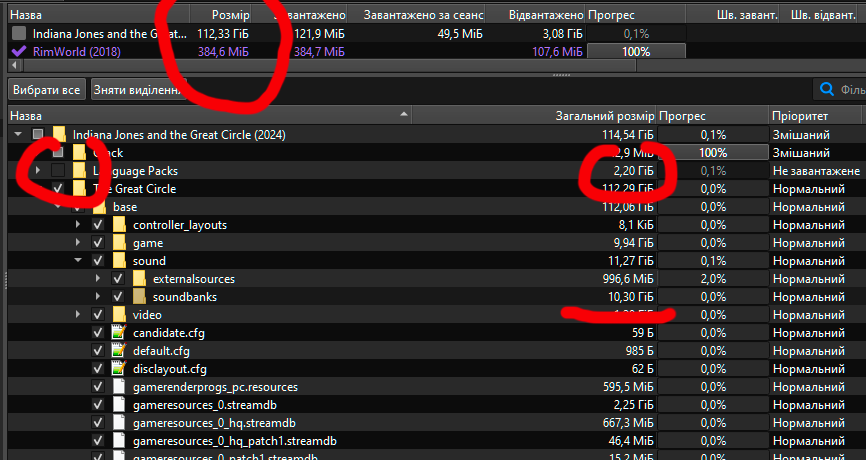Expand the game folder
The height and width of the screenshot is (460, 866).
[x=78, y=243]
